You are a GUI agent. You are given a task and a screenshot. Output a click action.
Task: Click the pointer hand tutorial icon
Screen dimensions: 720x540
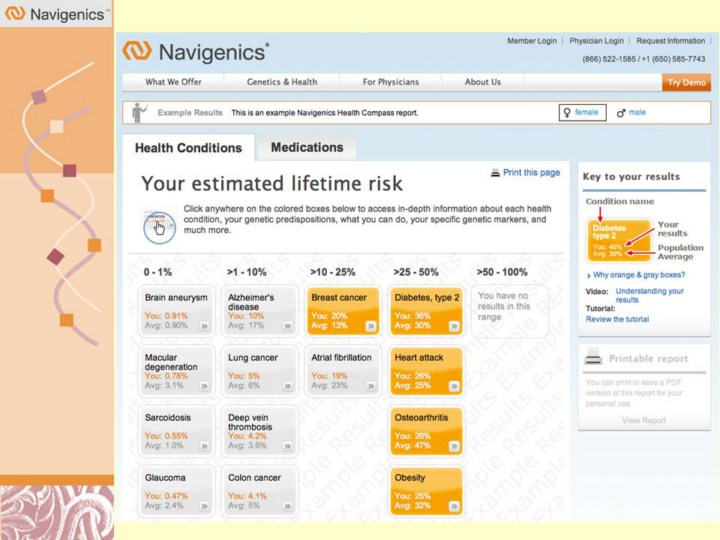[157, 224]
